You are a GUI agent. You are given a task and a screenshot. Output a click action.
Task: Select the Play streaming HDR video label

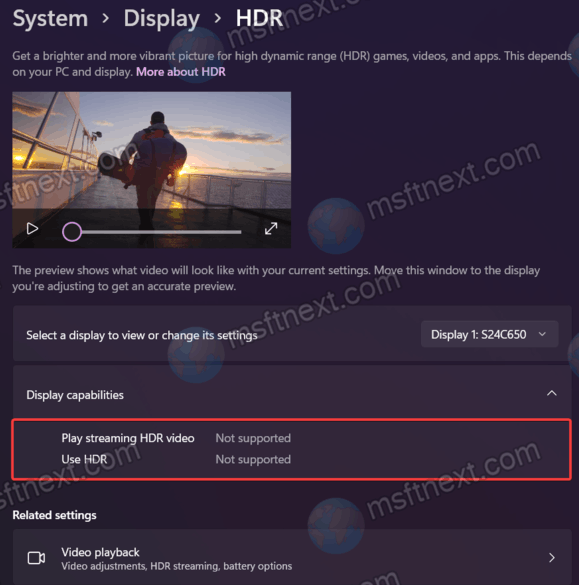128,438
